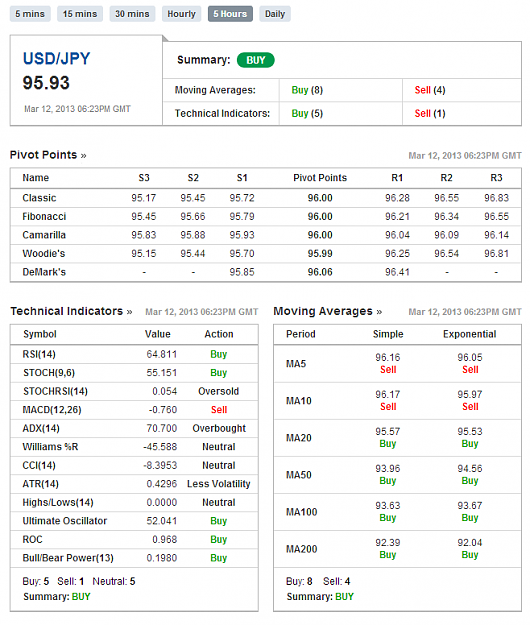Click the MA200 period row label
The width and height of the screenshot is (530, 625).
[302, 549]
